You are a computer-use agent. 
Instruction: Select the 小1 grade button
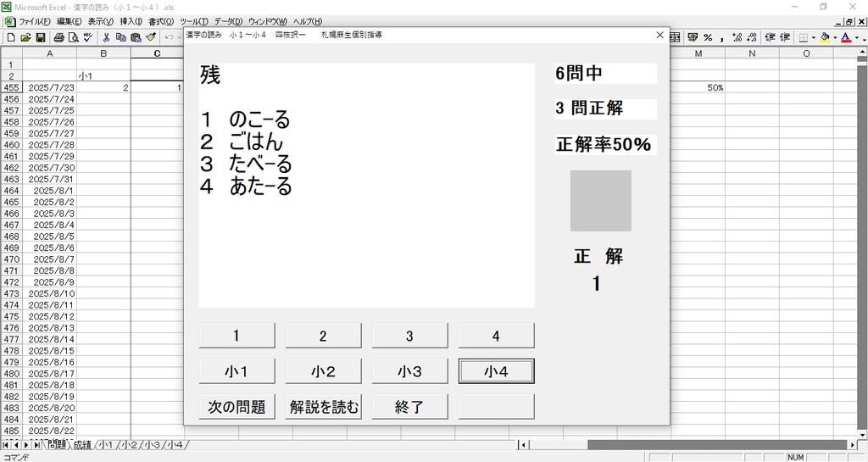236,371
